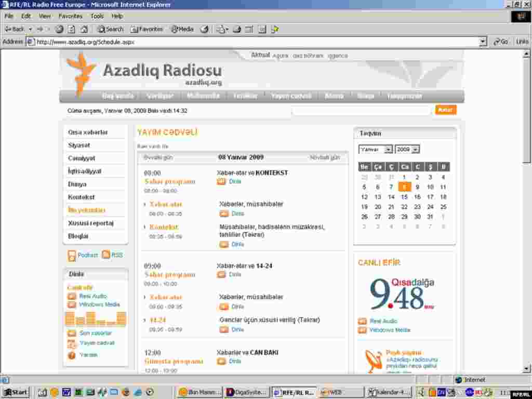The image size is (532, 399).
Task: Open the Növbəti gün link
Action: pos(324,157)
